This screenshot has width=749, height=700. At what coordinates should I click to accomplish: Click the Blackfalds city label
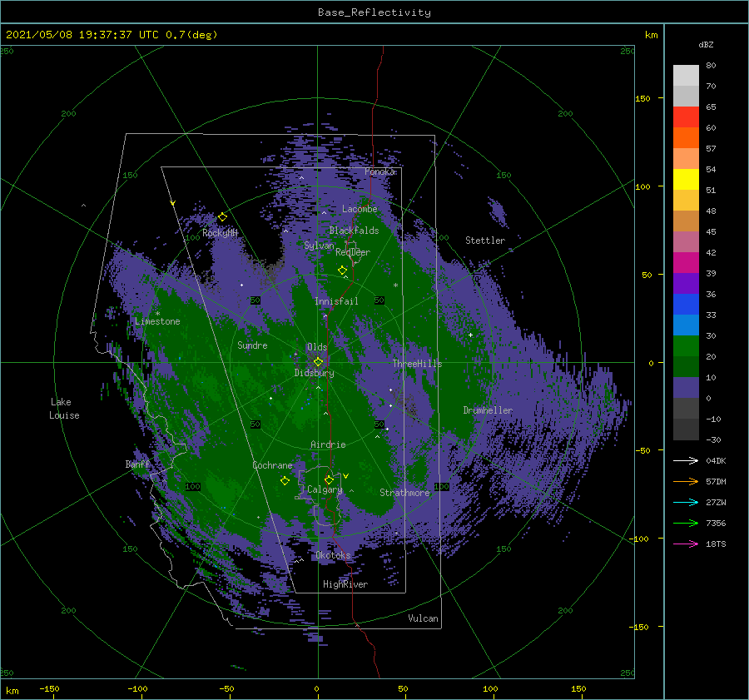[354, 231]
